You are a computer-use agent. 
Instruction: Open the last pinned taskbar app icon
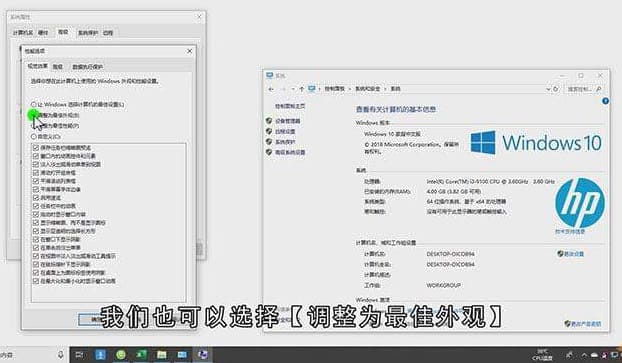203,354
